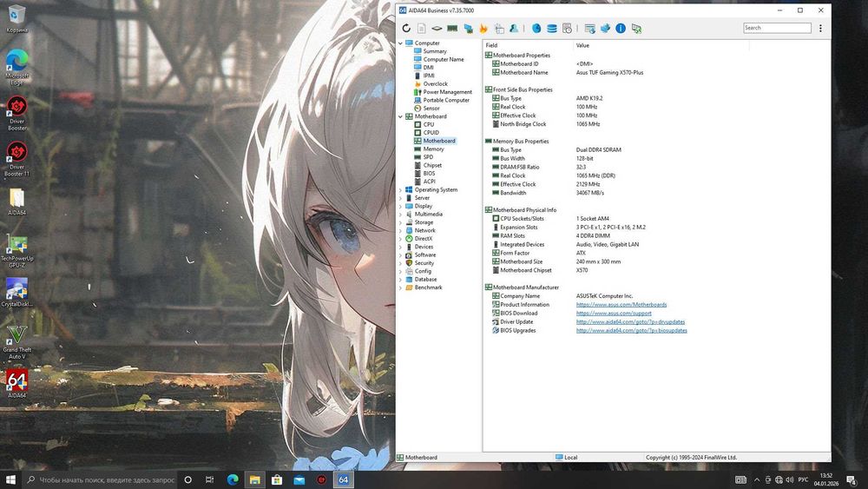Open the asus.com/Motherboards product link
868x489 pixels.
[621, 305]
